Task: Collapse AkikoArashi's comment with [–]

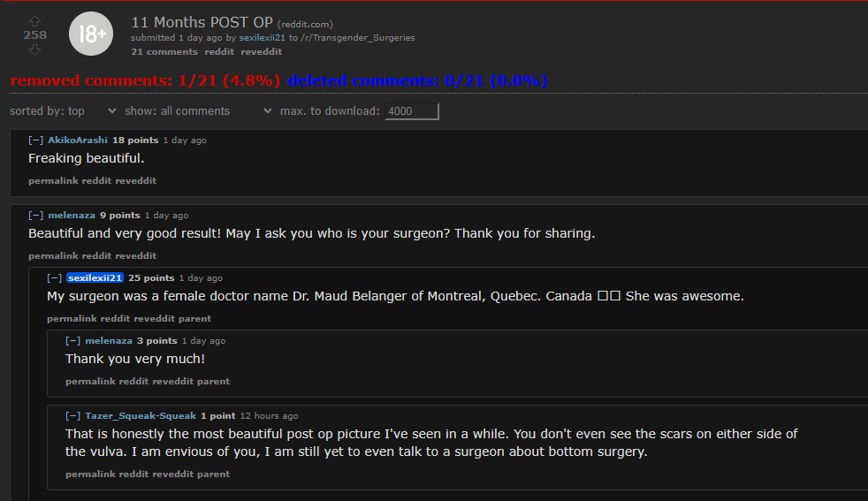Action: (x=36, y=140)
